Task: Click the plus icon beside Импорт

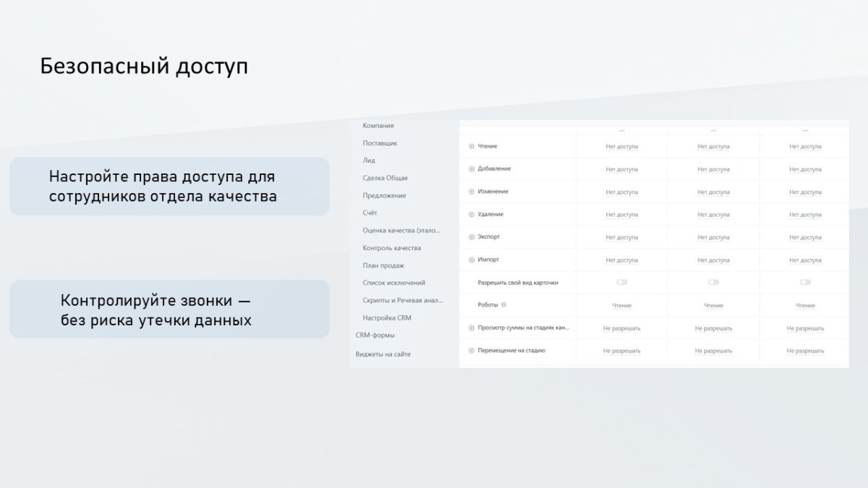Action: coord(472,260)
